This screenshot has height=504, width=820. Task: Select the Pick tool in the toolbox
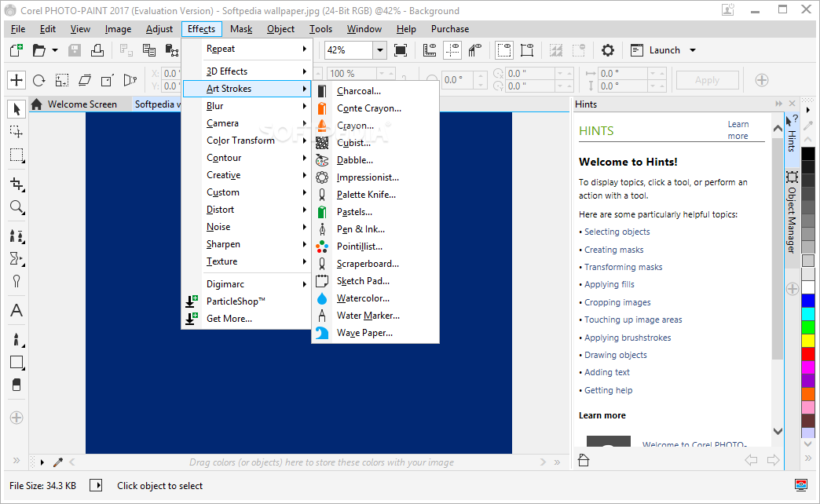tap(16, 108)
